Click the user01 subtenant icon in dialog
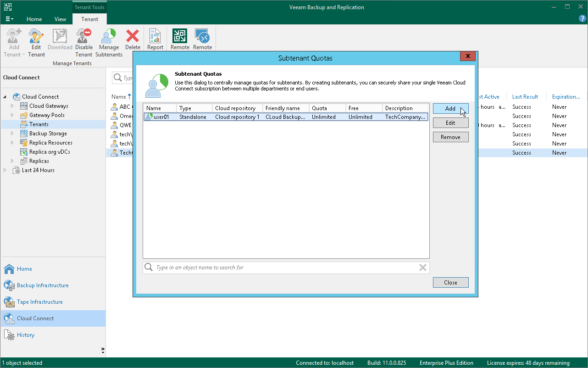The image size is (588, 368). tap(149, 117)
